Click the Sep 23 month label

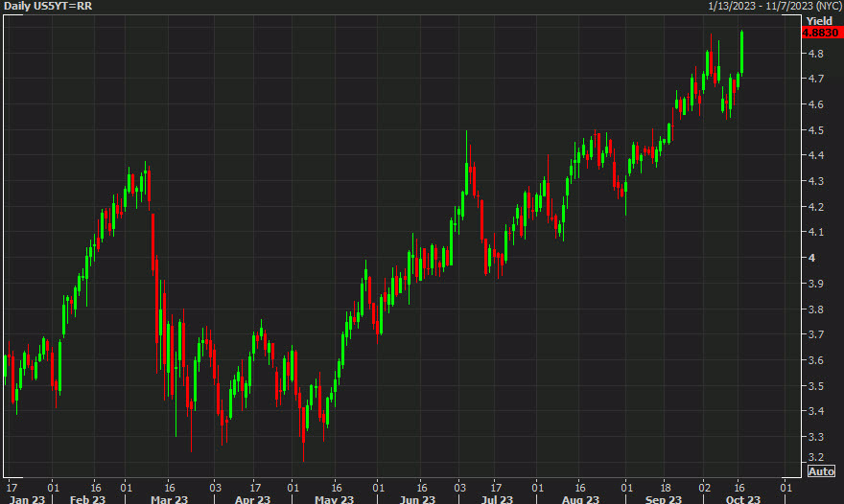tap(664, 498)
